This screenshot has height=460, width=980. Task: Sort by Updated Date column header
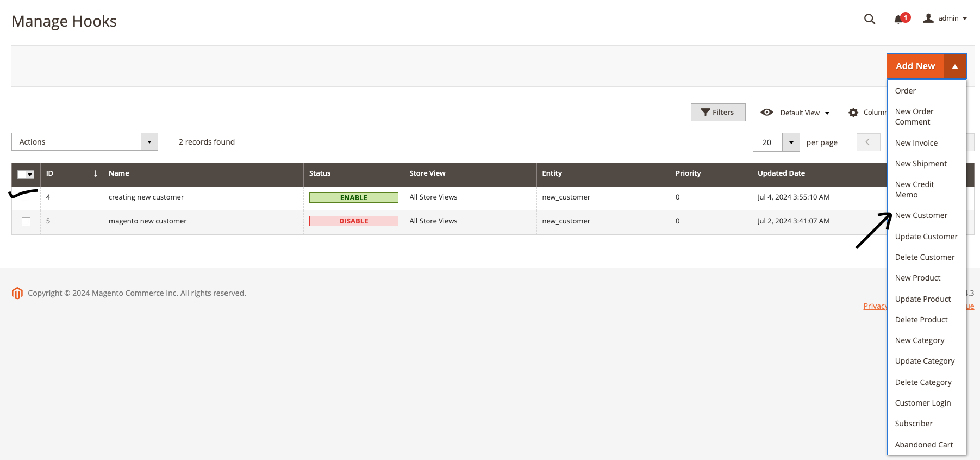tap(781, 173)
